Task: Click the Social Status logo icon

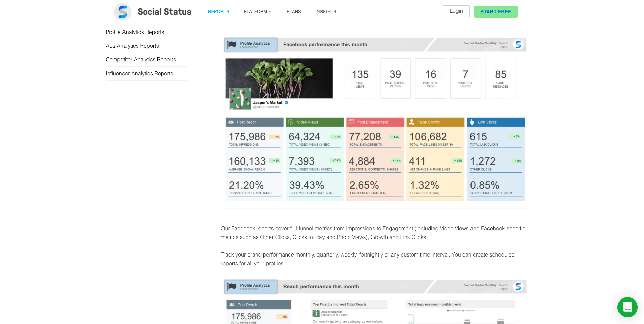Action: [x=122, y=12]
